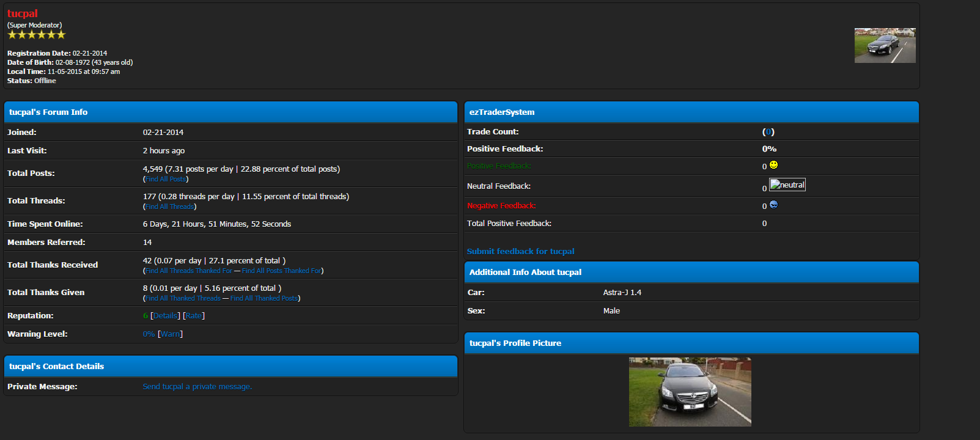The height and width of the screenshot is (440, 980).
Task: Click the blue negative feedback face icon
Action: 773,205
